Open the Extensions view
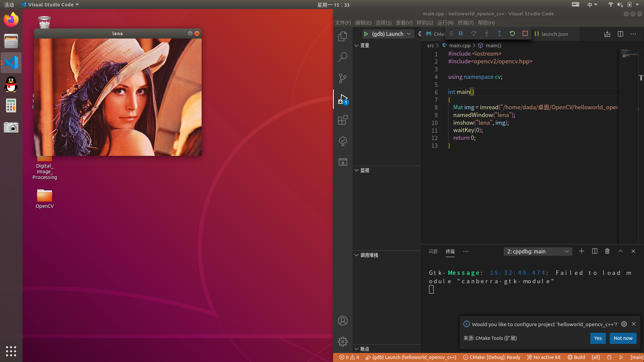Viewport: 644px width, 362px height. tap(342, 120)
